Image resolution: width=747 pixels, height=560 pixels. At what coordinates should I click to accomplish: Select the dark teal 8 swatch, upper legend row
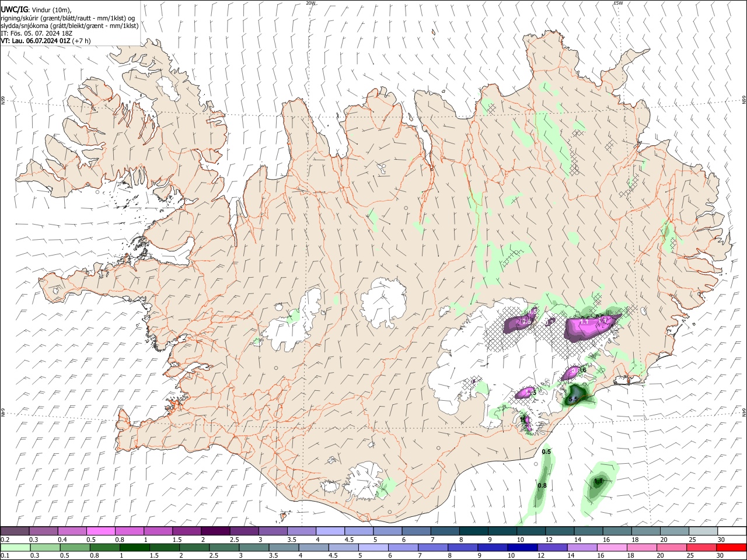click(x=473, y=531)
